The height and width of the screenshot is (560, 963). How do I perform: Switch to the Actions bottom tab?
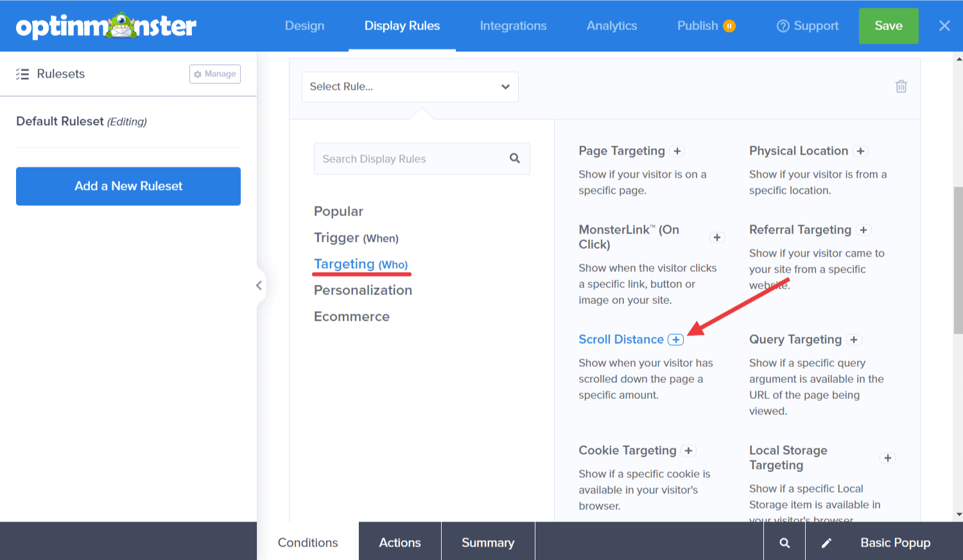pyautogui.click(x=400, y=543)
